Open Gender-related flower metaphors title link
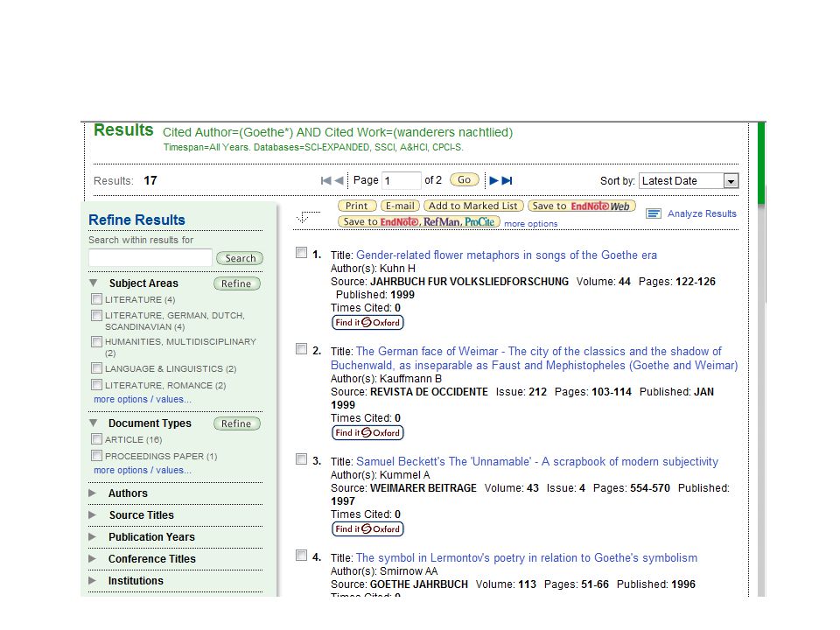Image resolution: width=840 pixels, height=630 pixels. [x=507, y=255]
